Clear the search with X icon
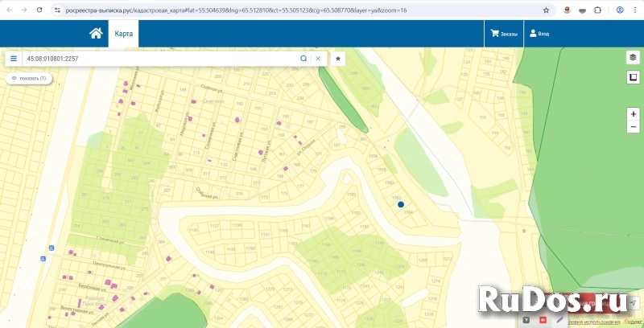 (x=318, y=59)
